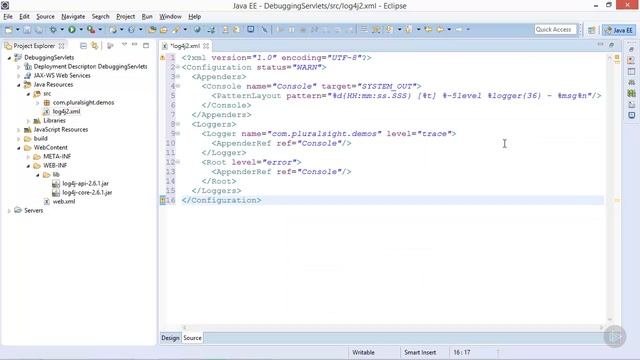Click the Debug bug toolbar icon
This screenshot has width=640, height=360.
[x=53, y=29]
